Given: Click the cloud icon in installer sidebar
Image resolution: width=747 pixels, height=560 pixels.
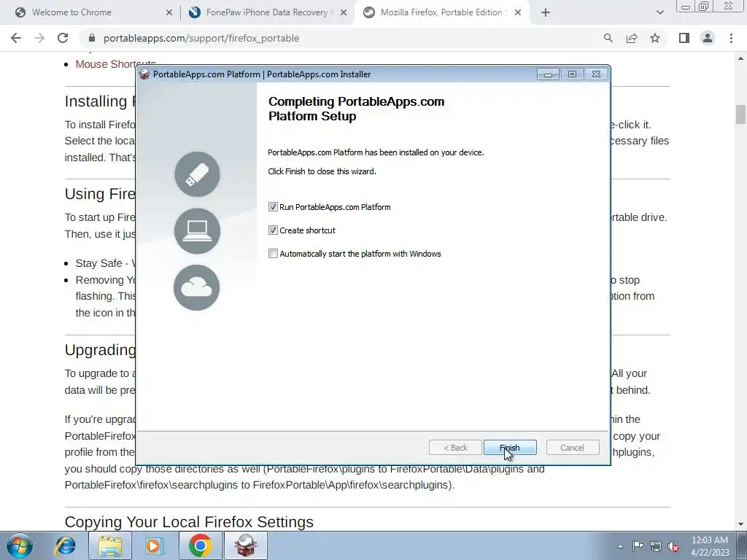Looking at the screenshot, I should coord(197,287).
